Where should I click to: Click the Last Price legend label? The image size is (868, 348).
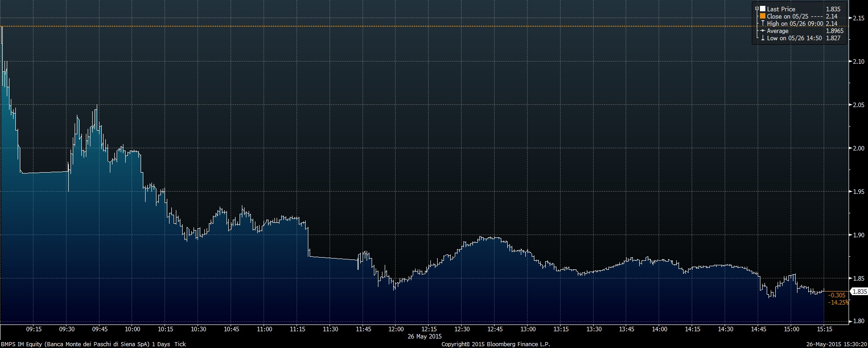pyautogui.click(x=781, y=9)
